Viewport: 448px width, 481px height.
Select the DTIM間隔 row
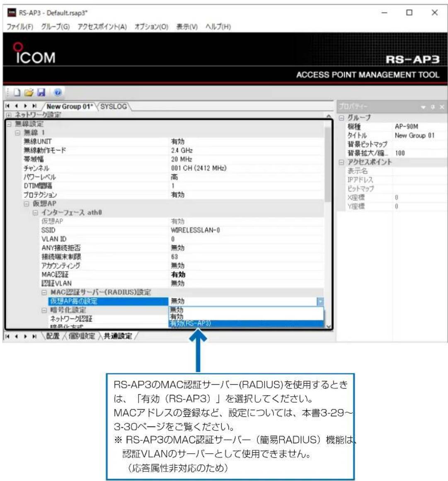coord(173,186)
